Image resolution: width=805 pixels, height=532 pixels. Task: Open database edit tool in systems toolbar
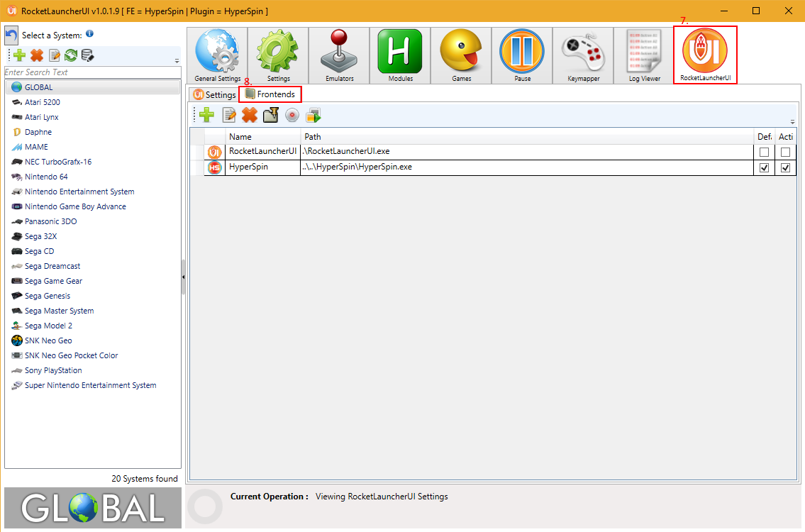coord(88,55)
